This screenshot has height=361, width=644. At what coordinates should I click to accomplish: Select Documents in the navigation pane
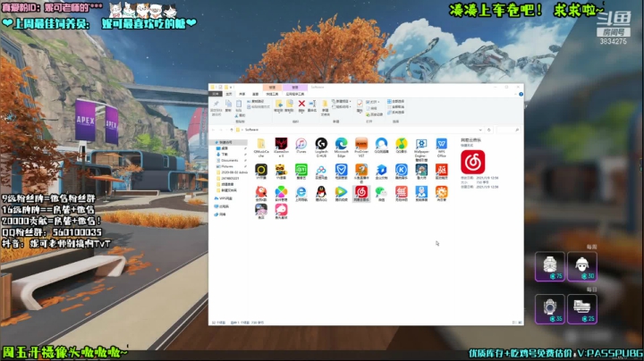[x=230, y=161]
